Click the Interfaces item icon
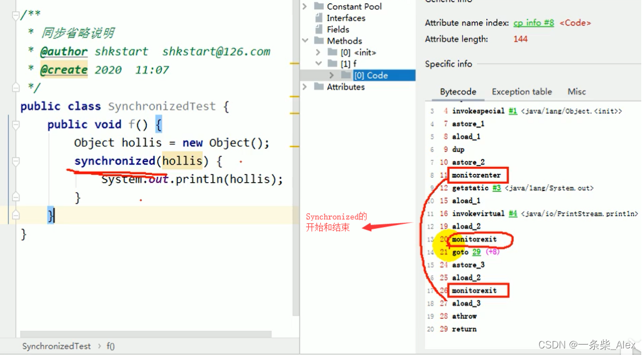Screen dimensions: 644x355 319,18
